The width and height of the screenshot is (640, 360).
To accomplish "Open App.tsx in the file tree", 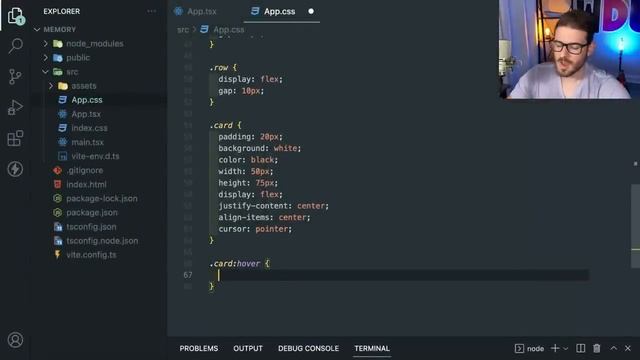I will coord(86,114).
